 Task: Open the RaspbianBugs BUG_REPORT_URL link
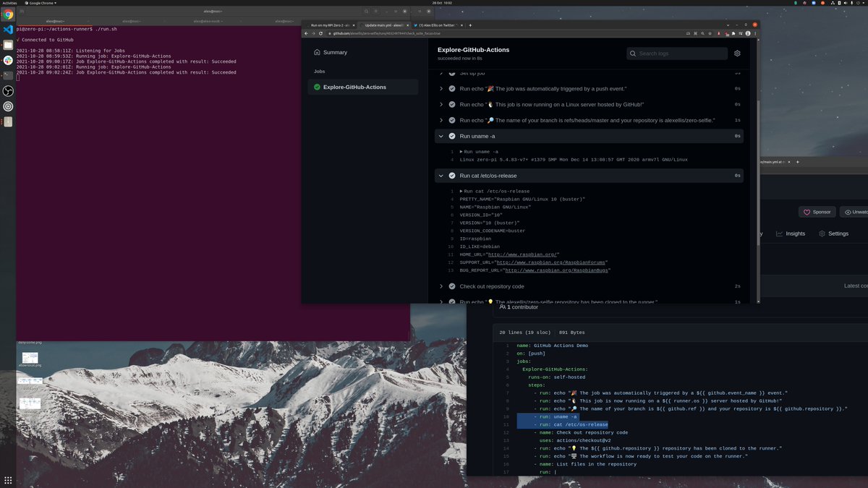[556, 270]
